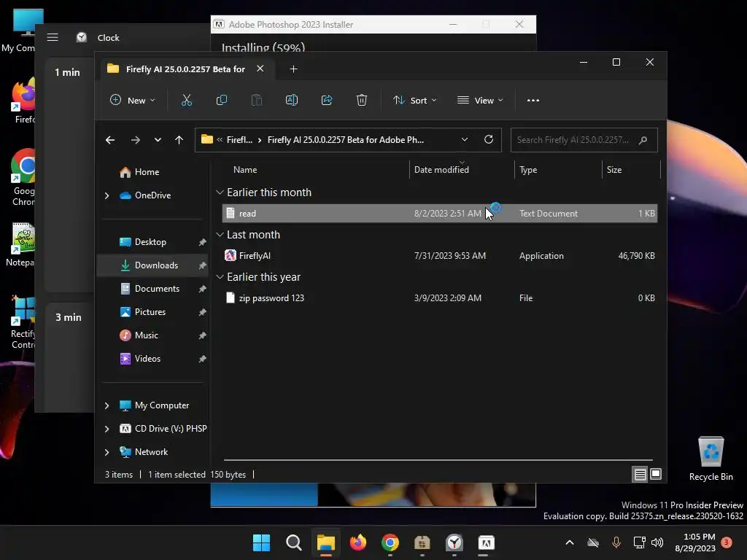The image size is (747, 560).
Task: Click the Cut scissors icon in the toolbar
Action: (x=186, y=100)
